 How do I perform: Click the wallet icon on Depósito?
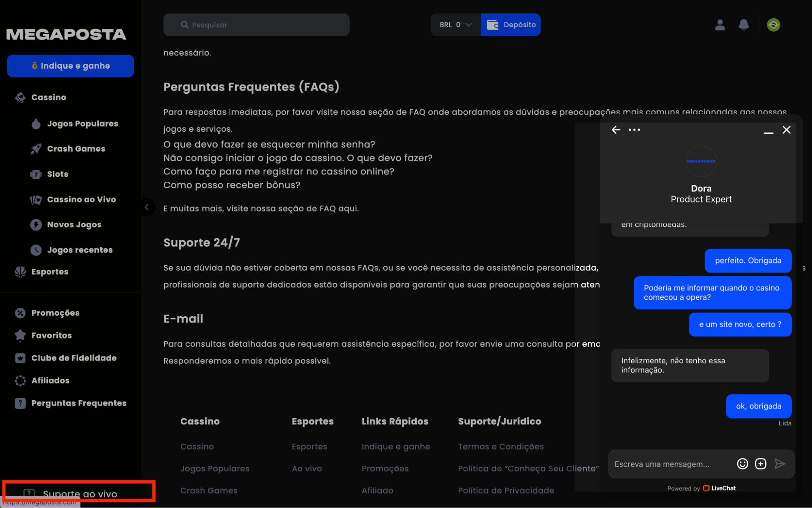(x=493, y=25)
